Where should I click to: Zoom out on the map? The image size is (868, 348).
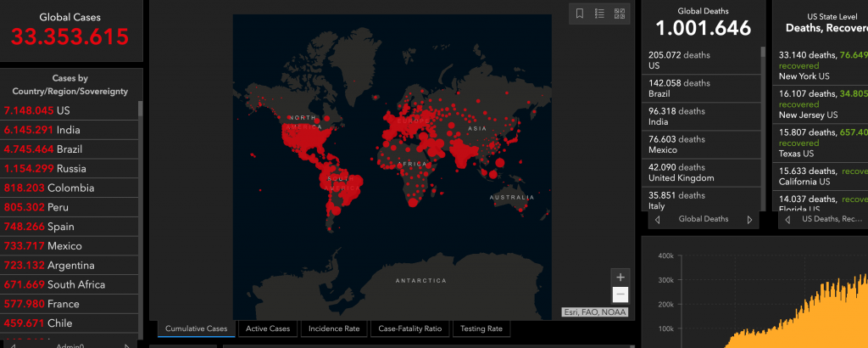620,295
